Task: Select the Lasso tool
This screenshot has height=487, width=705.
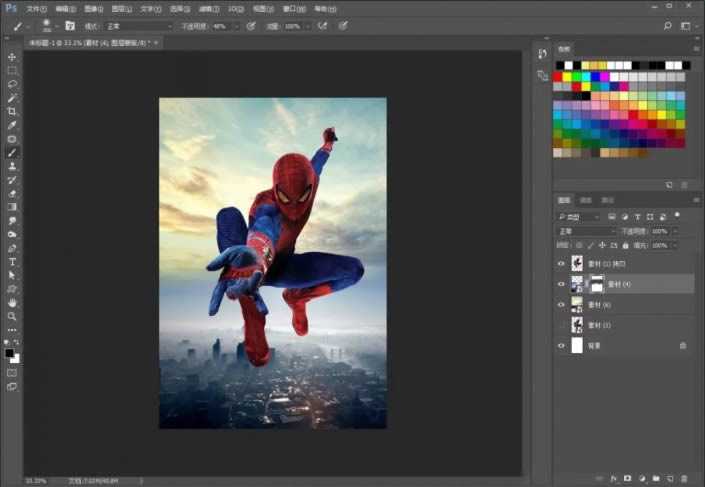Action: pos(12,84)
